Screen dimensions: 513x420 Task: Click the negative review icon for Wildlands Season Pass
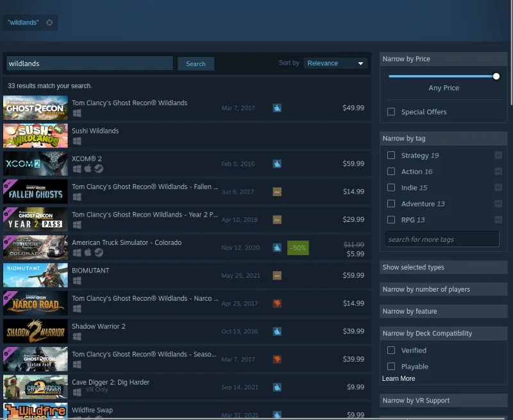(277, 360)
